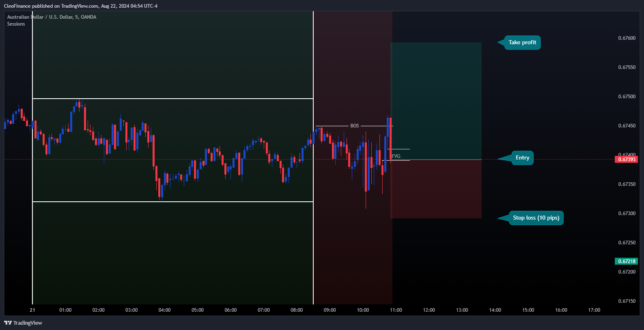644x330 pixels.
Task: Select the red stop-loss zone of the position
Action: click(436, 189)
